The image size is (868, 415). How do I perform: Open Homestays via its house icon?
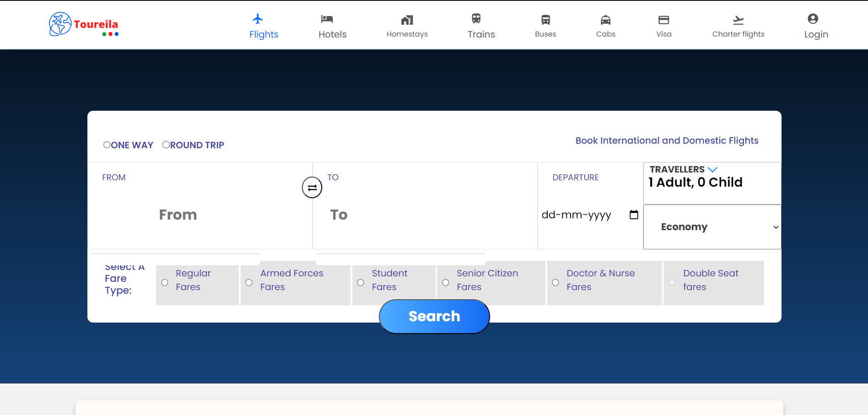tap(407, 20)
